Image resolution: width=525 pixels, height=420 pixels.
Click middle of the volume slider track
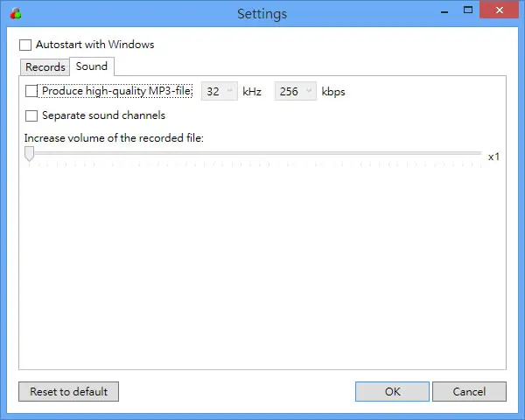coord(255,153)
